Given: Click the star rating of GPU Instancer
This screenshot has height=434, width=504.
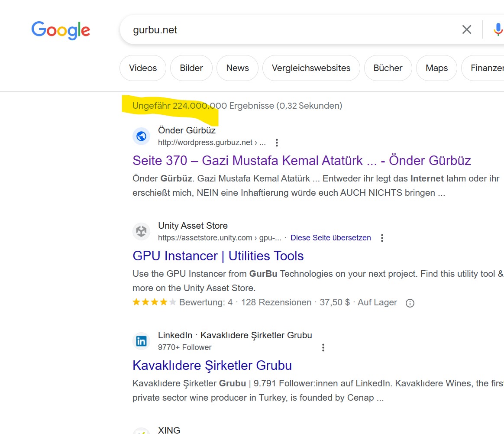Looking at the screenshot, I should click(154, 302).
